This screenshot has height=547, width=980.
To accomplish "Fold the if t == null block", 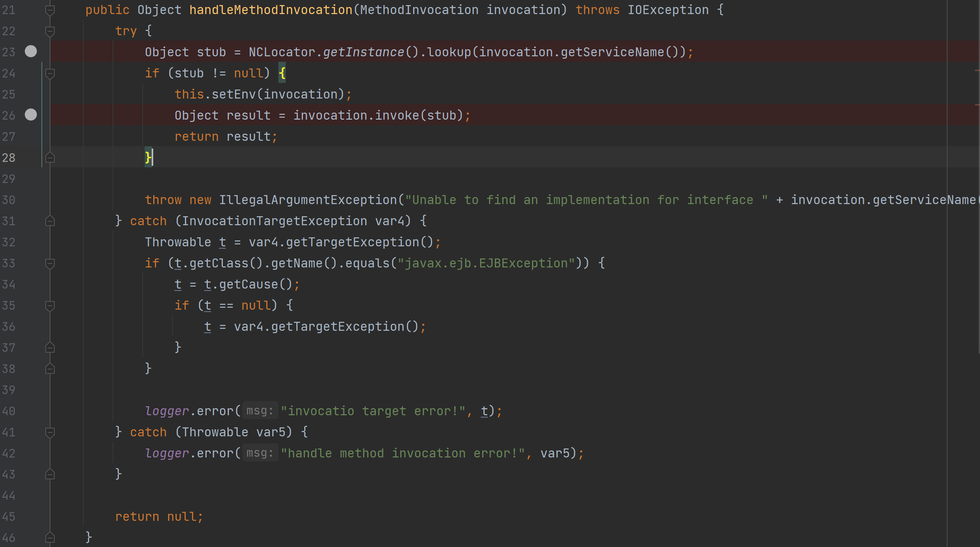I will [50, 306].
